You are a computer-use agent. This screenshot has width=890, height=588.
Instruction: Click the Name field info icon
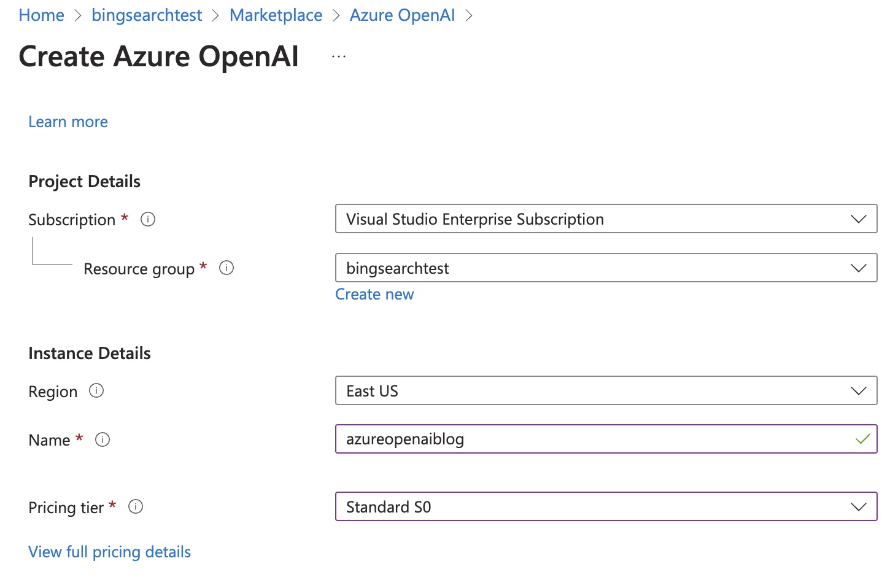point(103,439)
